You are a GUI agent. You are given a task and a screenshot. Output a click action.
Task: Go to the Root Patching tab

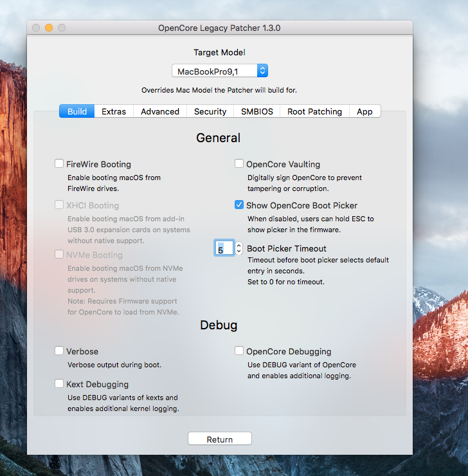click(x=314, y=111)
